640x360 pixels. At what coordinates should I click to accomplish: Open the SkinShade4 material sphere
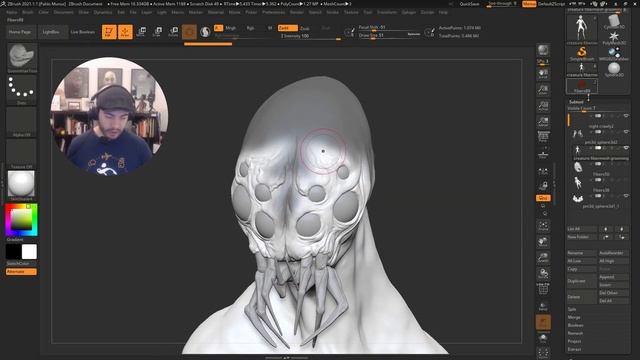(22, 183)
